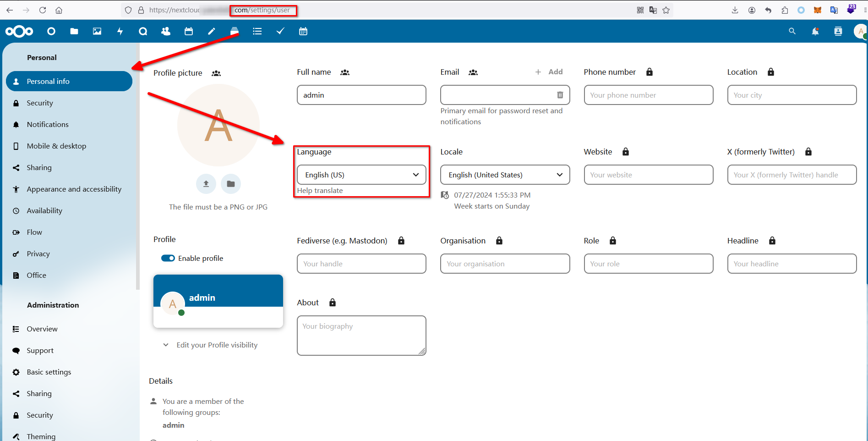Open the Locale dropdown
The width and height of the screenshot is (868, 441).
pyautogui.click(x=505, y=175)
